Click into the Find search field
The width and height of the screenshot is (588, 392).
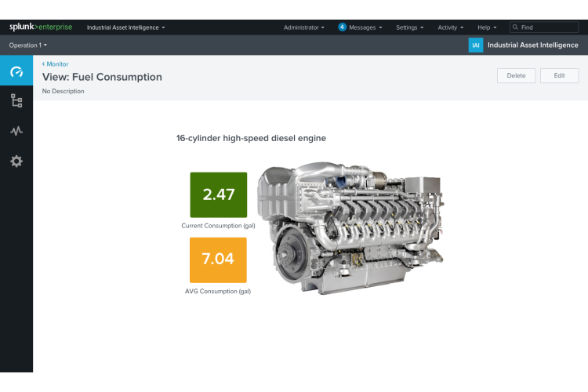coord(549,27)
